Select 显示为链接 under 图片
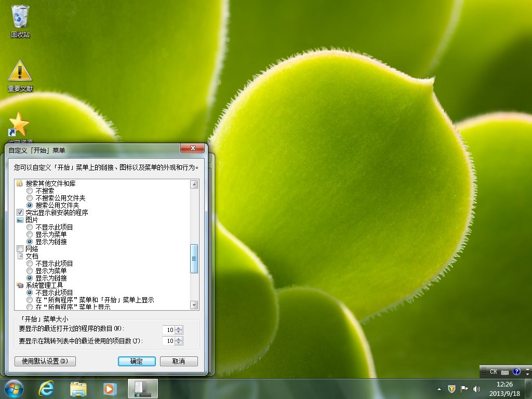 (30, 242)
